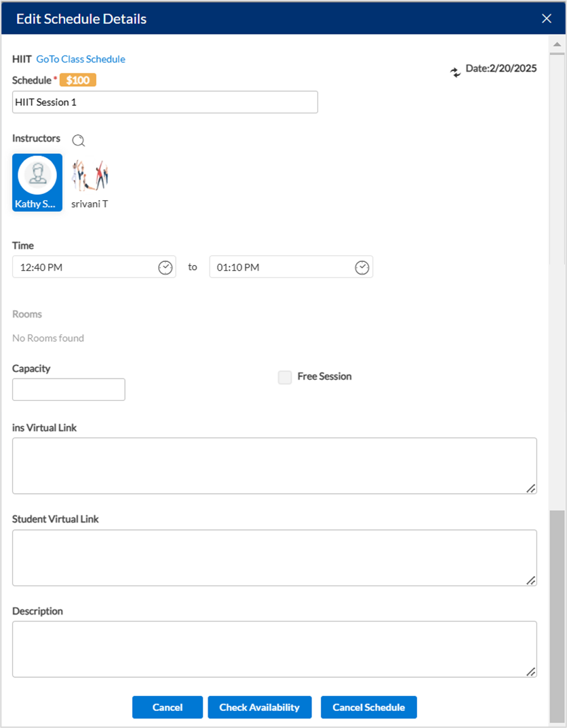Close the Edit Schedule Details dialog

(547, 18)
